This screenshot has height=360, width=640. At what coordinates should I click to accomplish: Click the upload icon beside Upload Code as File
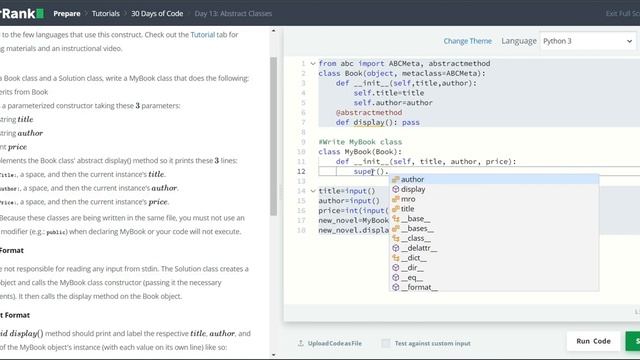[301, 343]
